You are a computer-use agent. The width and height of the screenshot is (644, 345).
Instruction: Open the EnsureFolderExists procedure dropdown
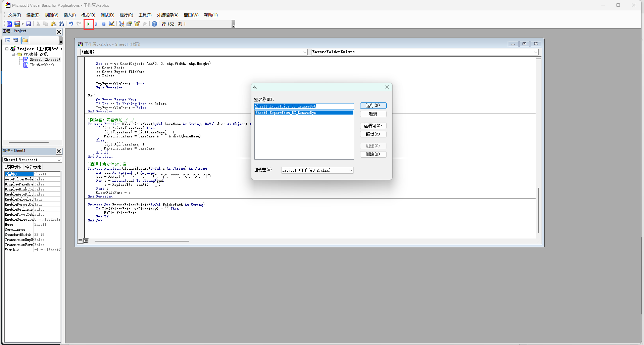[535, 52]
